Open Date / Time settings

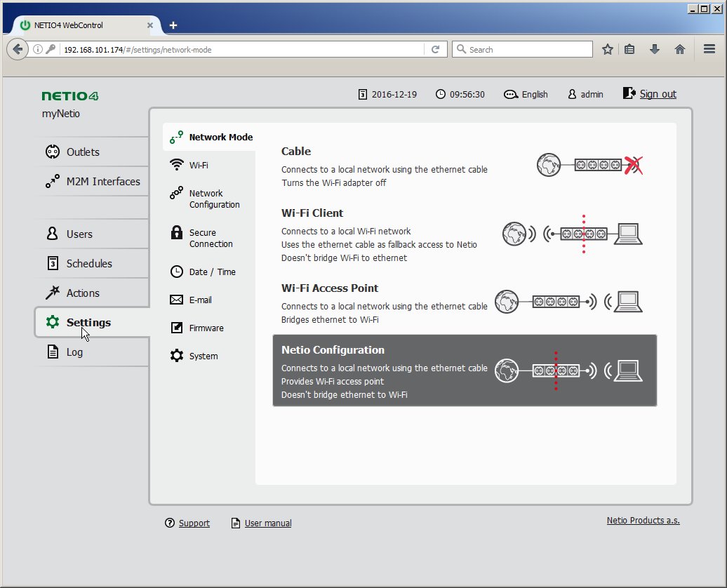(212, 272)
